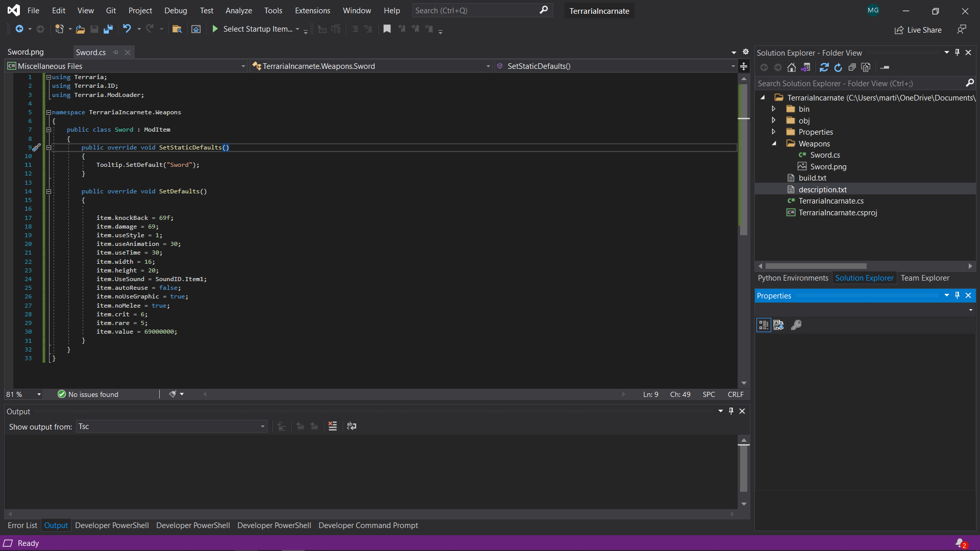This screenshot has height=551, width=980.
Task: Toggle auto-hide pin of Output panel
Action: 731,411
